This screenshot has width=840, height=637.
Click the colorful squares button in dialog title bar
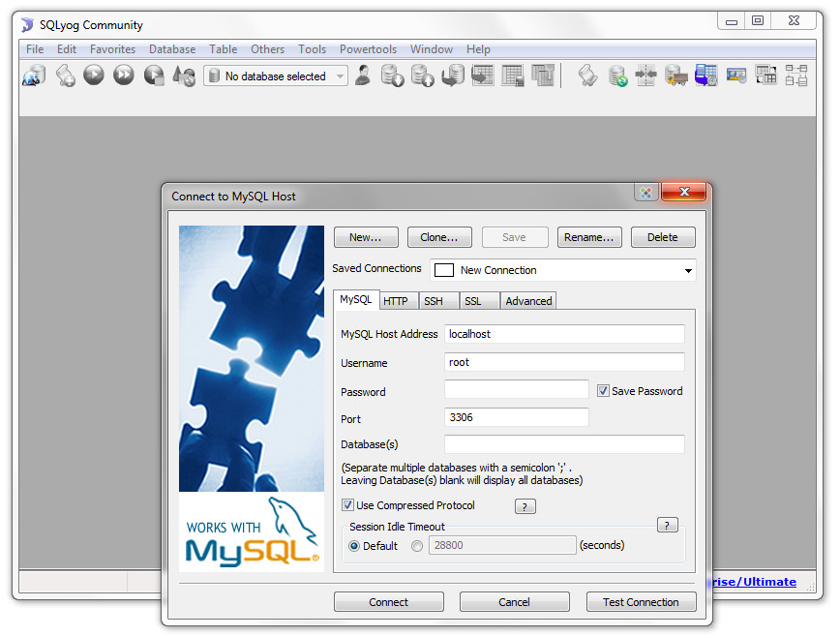pyautogui.click(x=646, y=193)
